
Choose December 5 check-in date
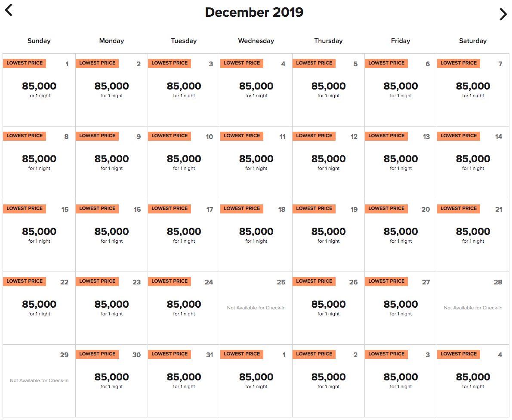pyautogui.click(x=328, y=90)
